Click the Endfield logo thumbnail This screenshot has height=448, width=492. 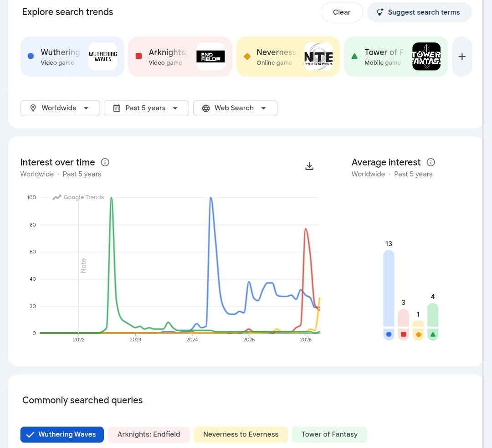coord(210,57)
